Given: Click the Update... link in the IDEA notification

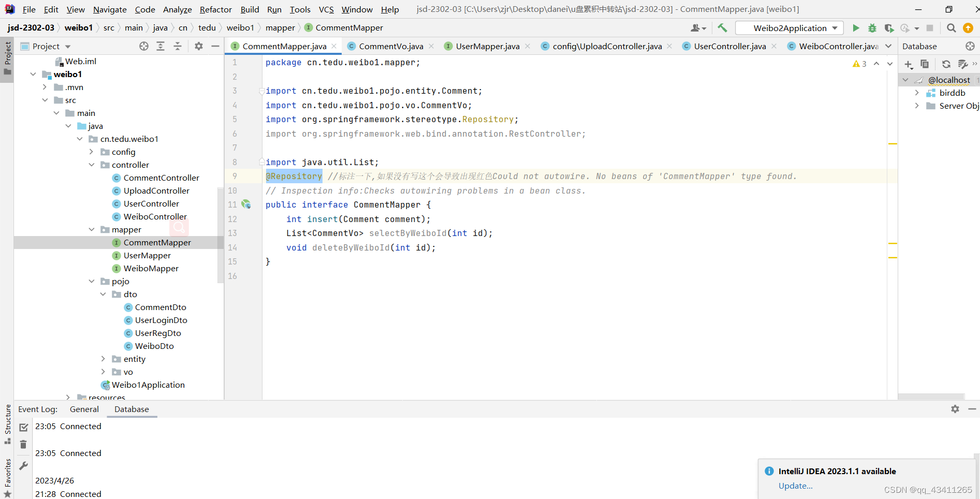Looking at the screenshot, I should click(x=795, y=486).
